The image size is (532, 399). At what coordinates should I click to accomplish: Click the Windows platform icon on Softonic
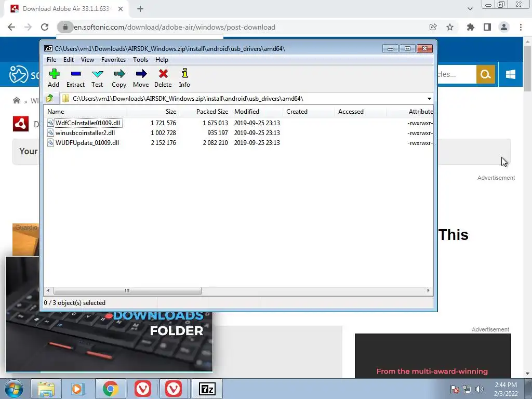(510, 74)
